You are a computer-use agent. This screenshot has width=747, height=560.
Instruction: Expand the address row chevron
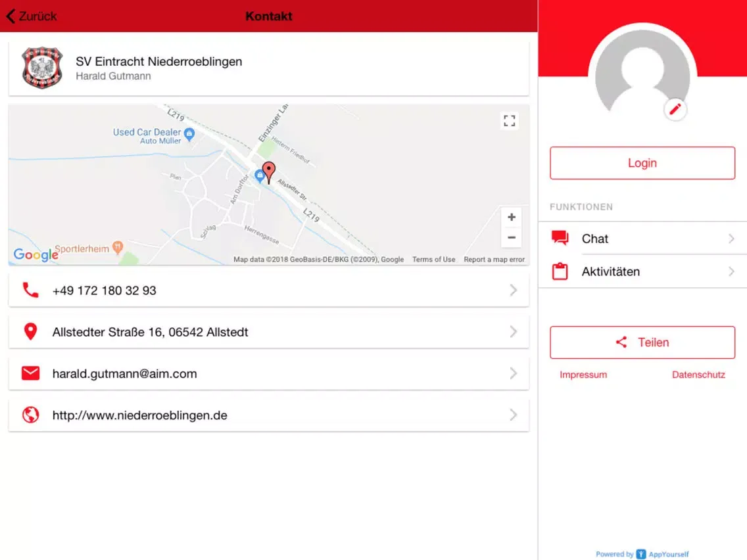513,331
